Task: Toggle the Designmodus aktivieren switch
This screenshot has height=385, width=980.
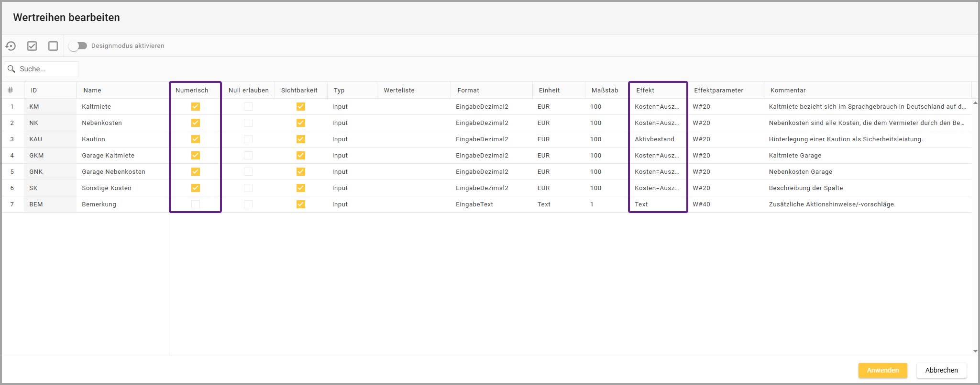Action: tap(77, 46)
